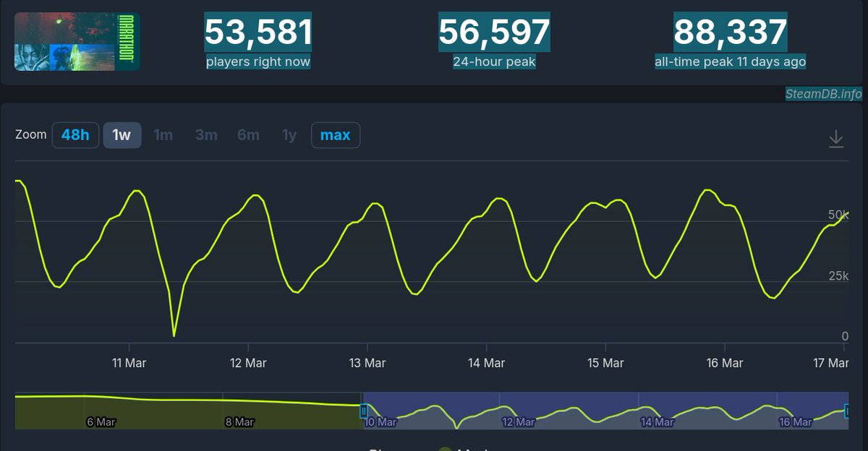868x451 pixels.
Task: Click '8 Mar' in the navigator timeline
Action: tap(239, 422)
